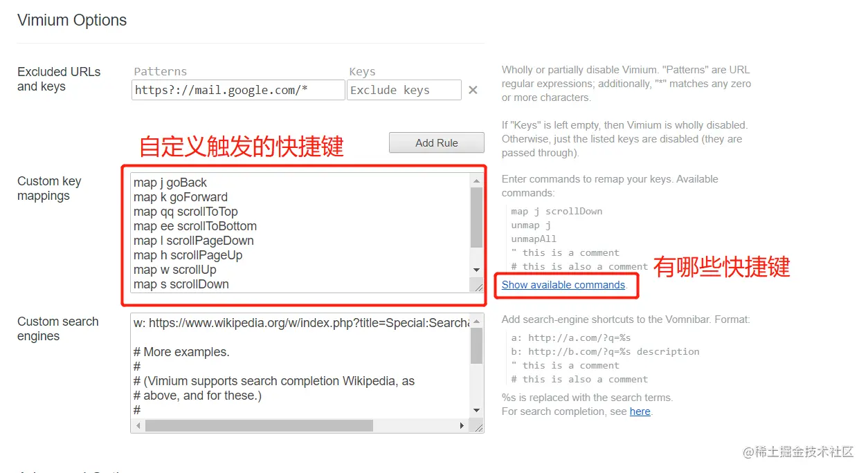Click the 'map w scrollUp' line
Image resolution: width=868 pixels, height=473 pixels.
175,270
